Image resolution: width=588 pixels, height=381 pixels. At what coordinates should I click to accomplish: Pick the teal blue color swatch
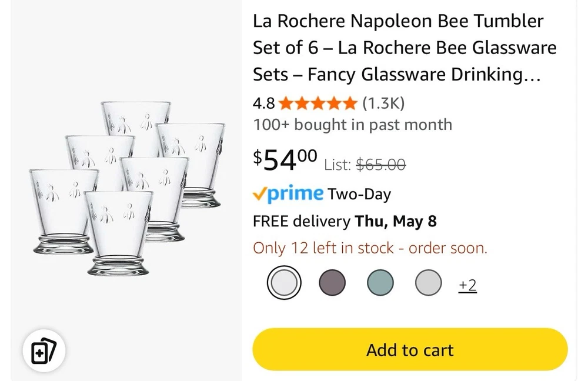click(x=380, y=283)
